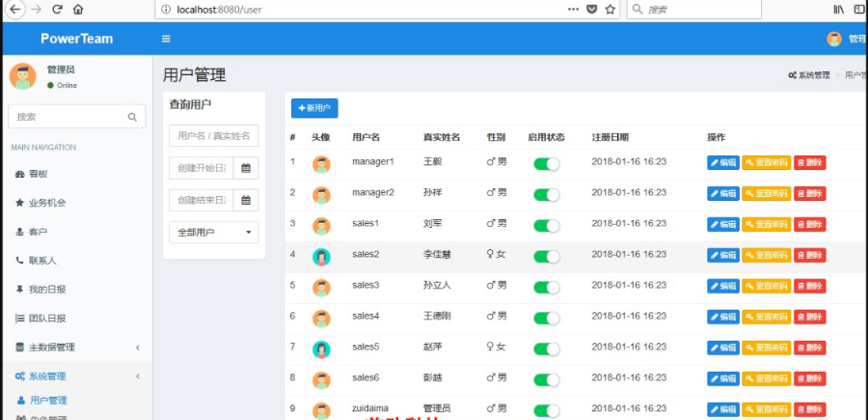The image size is (868, 420).
Task: Toggle enabled status for sales5
Action: click(547, 350)
